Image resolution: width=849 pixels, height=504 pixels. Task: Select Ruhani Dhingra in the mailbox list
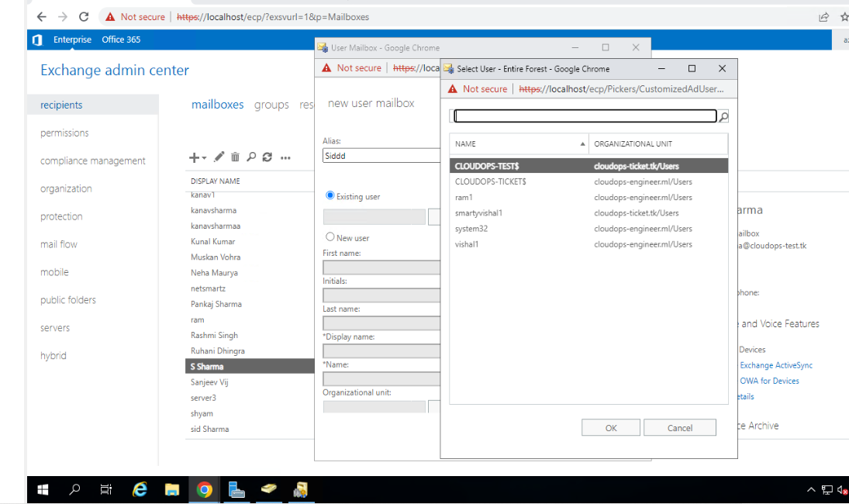coord(218,350)
